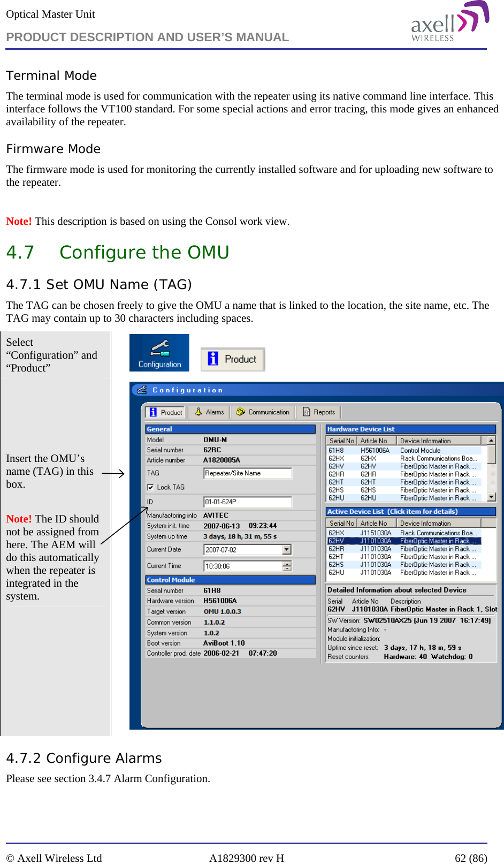Toggle the Lock TAG checkbox
504x864 pixels.
click(150, 487)
